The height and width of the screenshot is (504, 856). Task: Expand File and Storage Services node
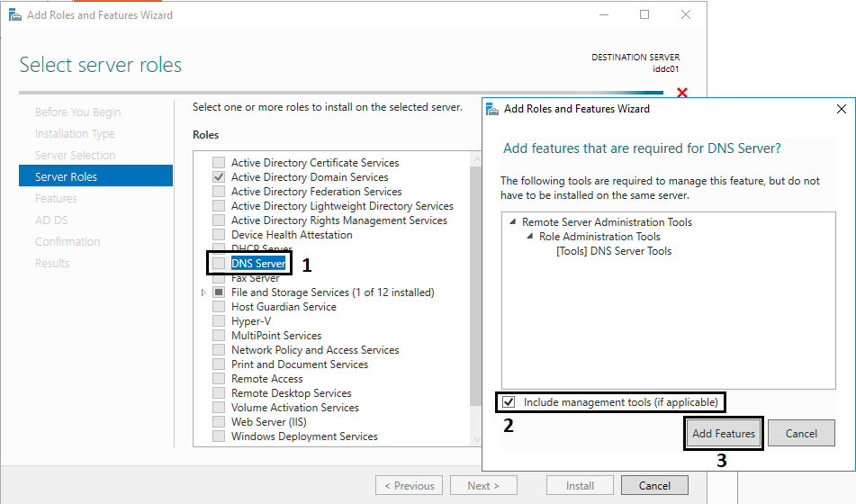coord(203,292)
